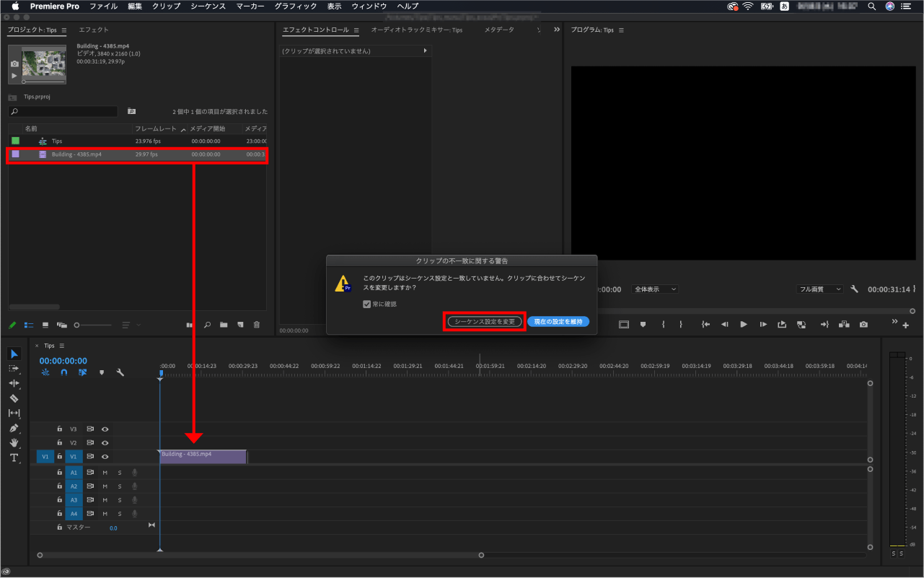Select the Slip tool
This screenshot has height=578, width=924.
click(x=14, y=413)
